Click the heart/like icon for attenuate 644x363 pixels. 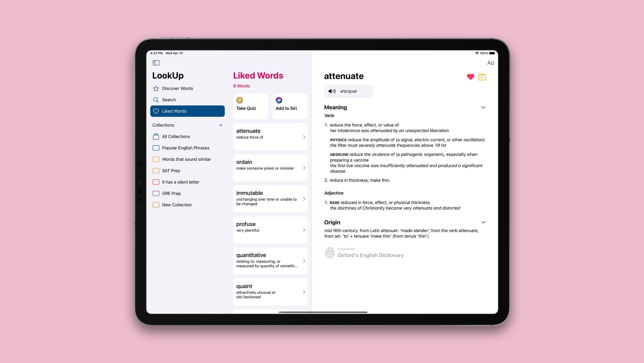click(x=470, y=76)
